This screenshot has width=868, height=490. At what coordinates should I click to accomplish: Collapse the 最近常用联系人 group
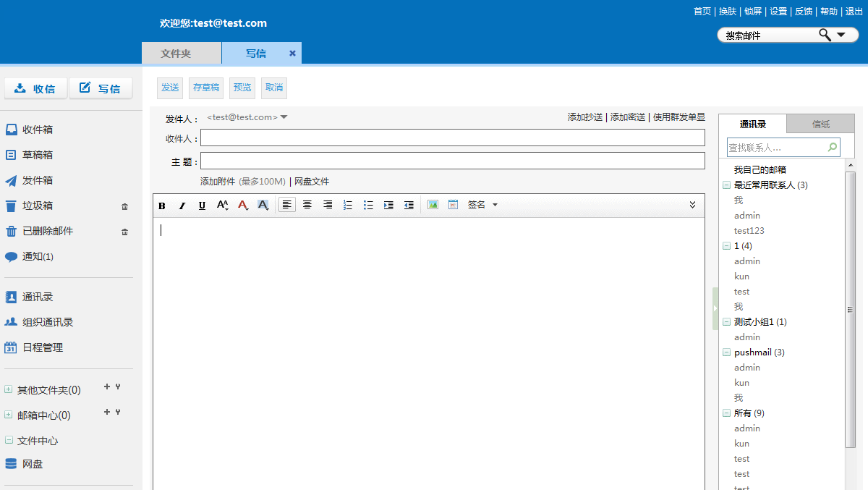tap(726, 185)
